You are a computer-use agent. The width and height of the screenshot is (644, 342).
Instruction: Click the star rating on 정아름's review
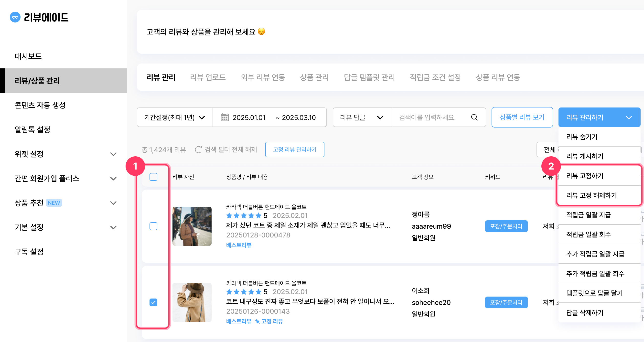244,215
